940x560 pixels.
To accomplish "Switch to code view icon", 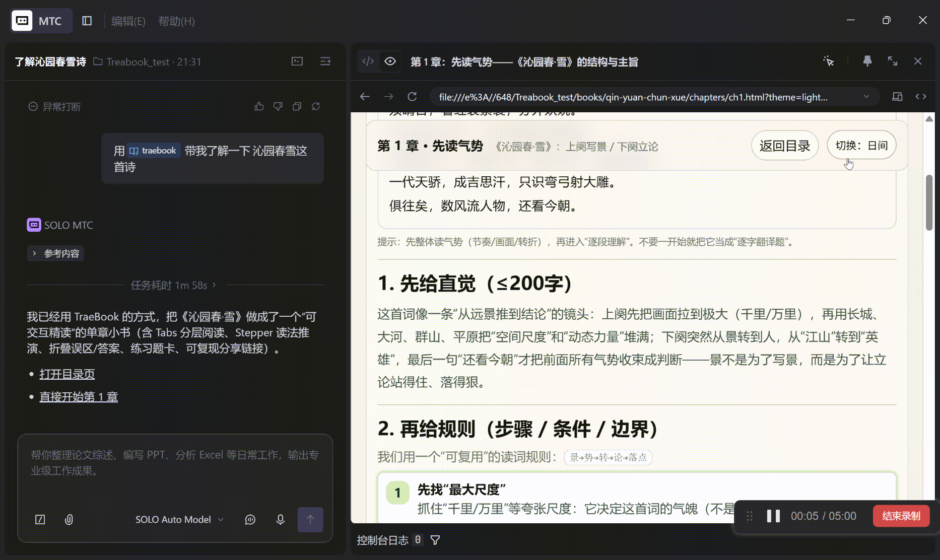I will (x=368, y=61).
